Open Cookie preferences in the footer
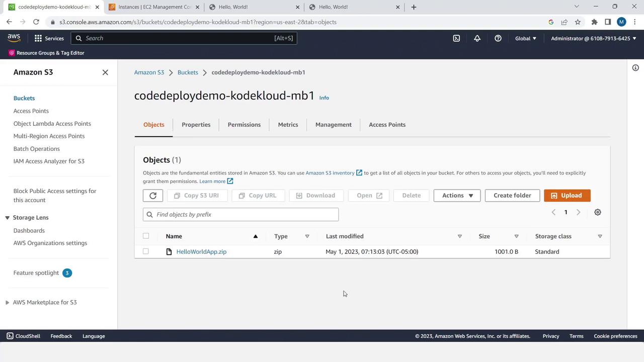This screenshot has height=362, width=644. point(615,336)
